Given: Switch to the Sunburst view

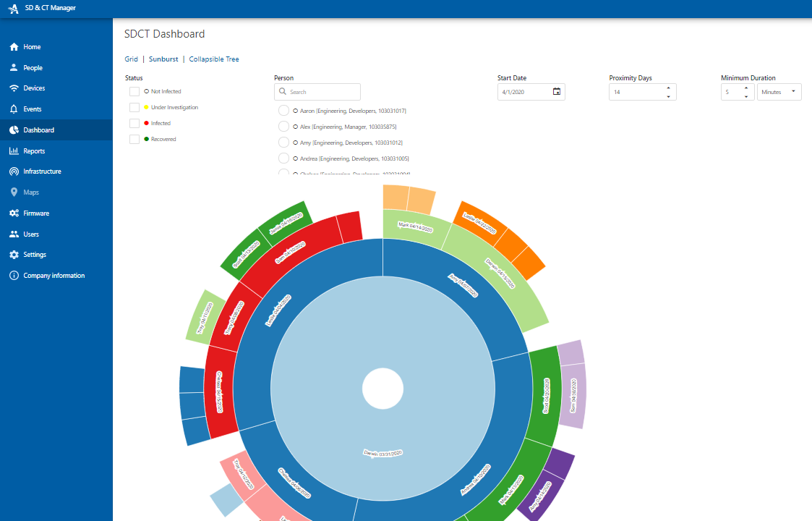Looking at the screenshot, I should click(x=163, y=59).
